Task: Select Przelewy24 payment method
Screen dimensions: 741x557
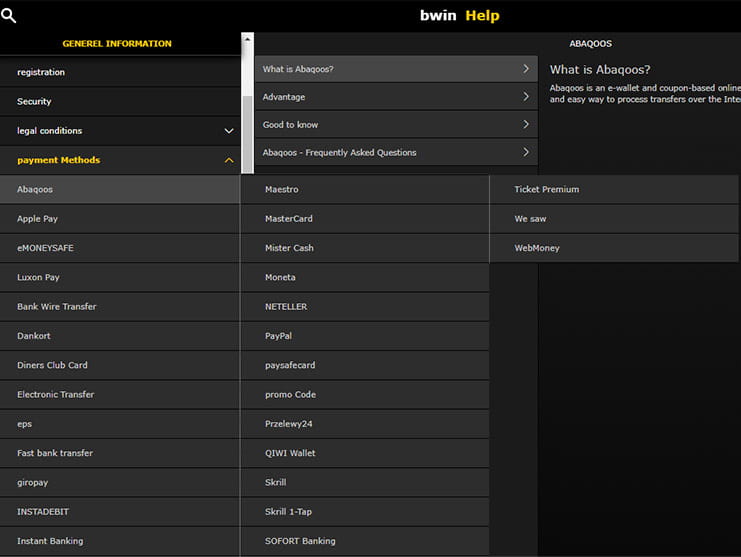Action: [365, 424]
